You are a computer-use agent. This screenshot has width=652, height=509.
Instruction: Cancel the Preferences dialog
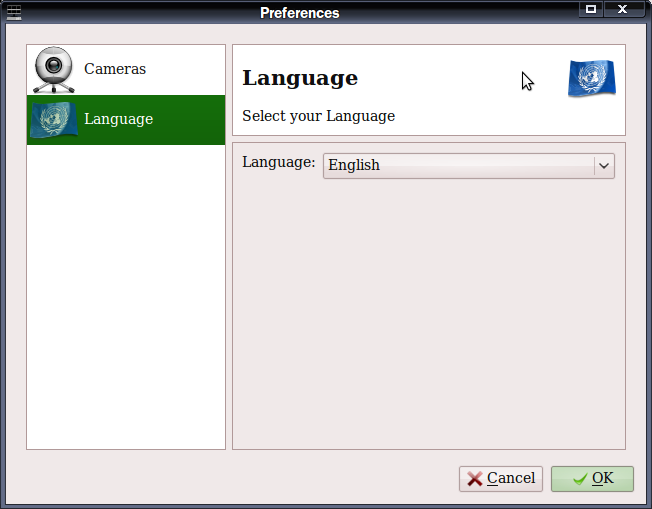(501, 479)
